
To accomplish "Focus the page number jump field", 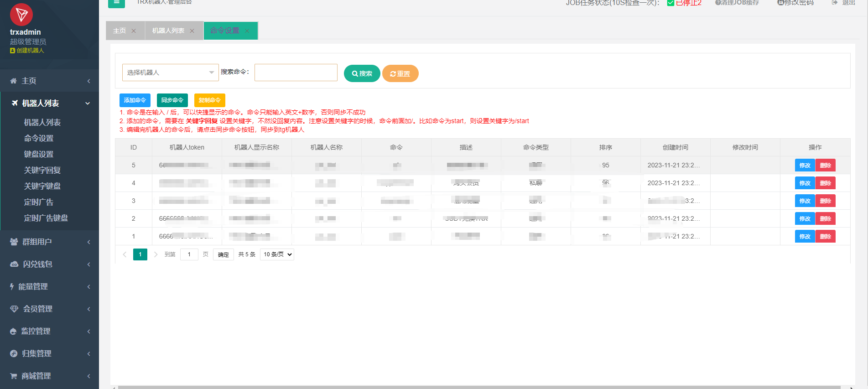I will pos(189,254).
